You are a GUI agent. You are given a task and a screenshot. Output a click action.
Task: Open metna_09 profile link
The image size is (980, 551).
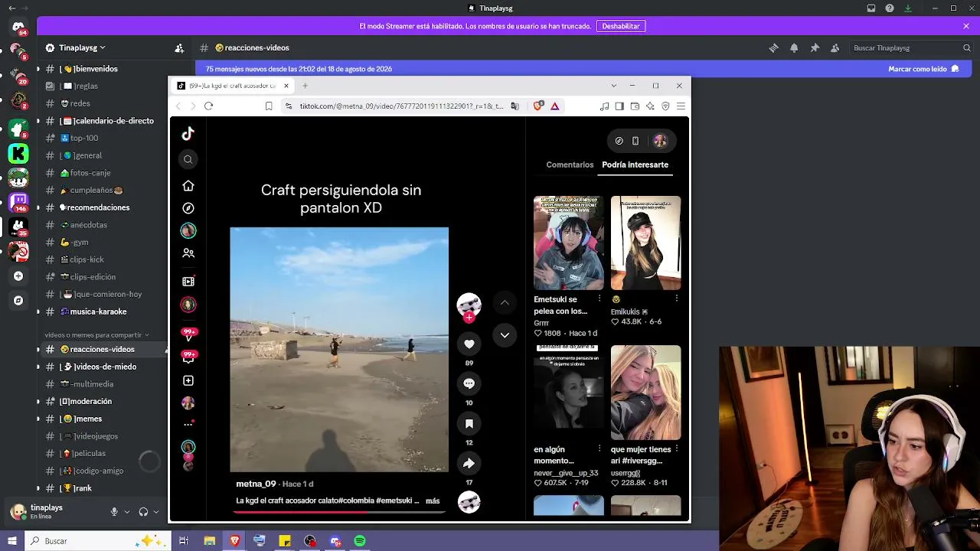point(256,484)
